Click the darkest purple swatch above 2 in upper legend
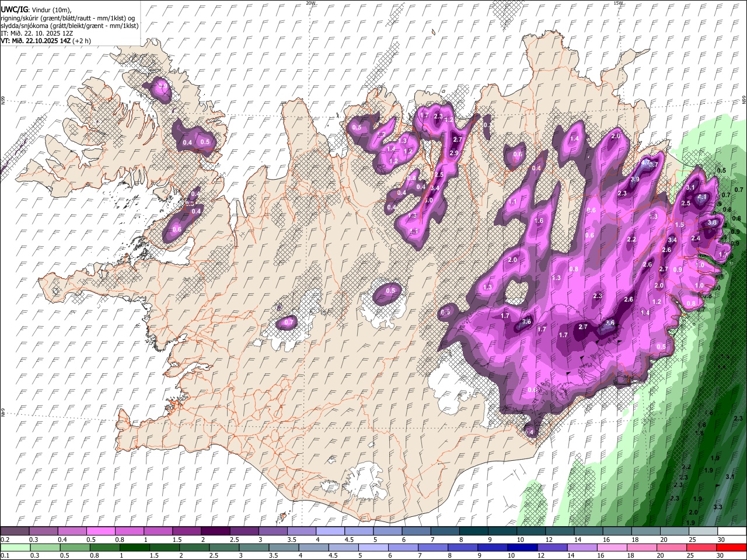 (x=215, y=531)
